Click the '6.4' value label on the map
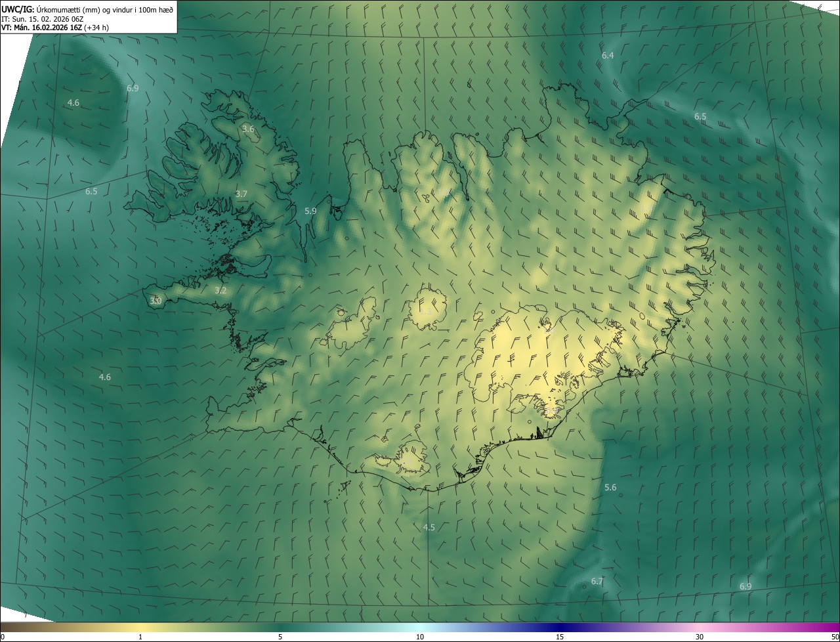The width and height of the screenshot is (840, 642). 608,55
